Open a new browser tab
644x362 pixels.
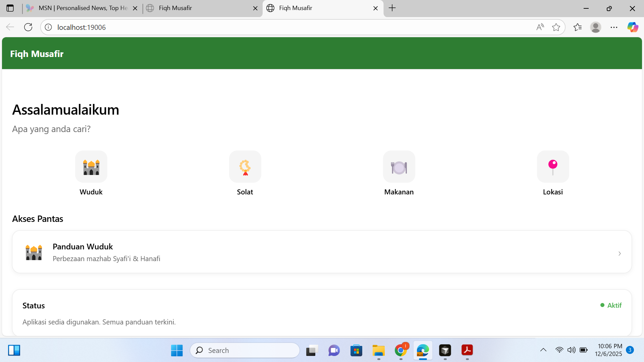[392, 8]
